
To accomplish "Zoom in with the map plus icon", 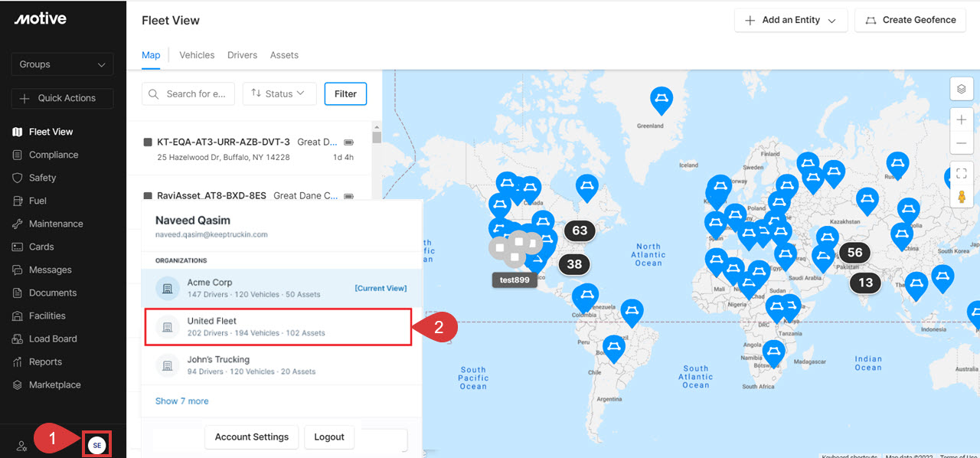I will (x=962, y=119).
